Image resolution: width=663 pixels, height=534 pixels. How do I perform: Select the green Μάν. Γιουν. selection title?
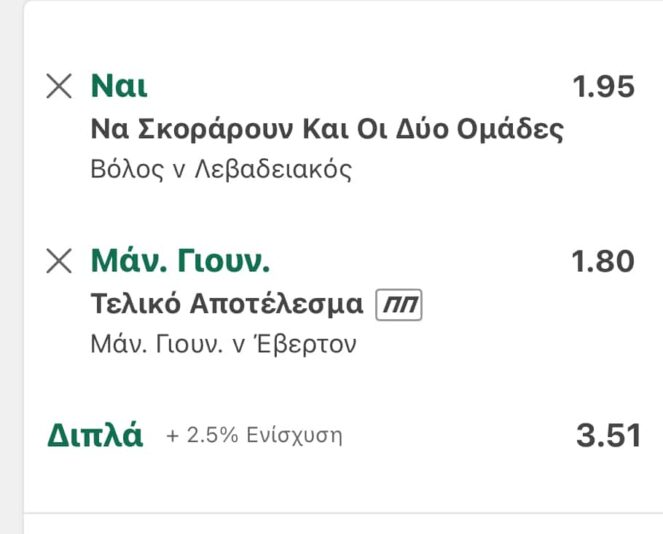pyautogui.click(x=180, y=262)
